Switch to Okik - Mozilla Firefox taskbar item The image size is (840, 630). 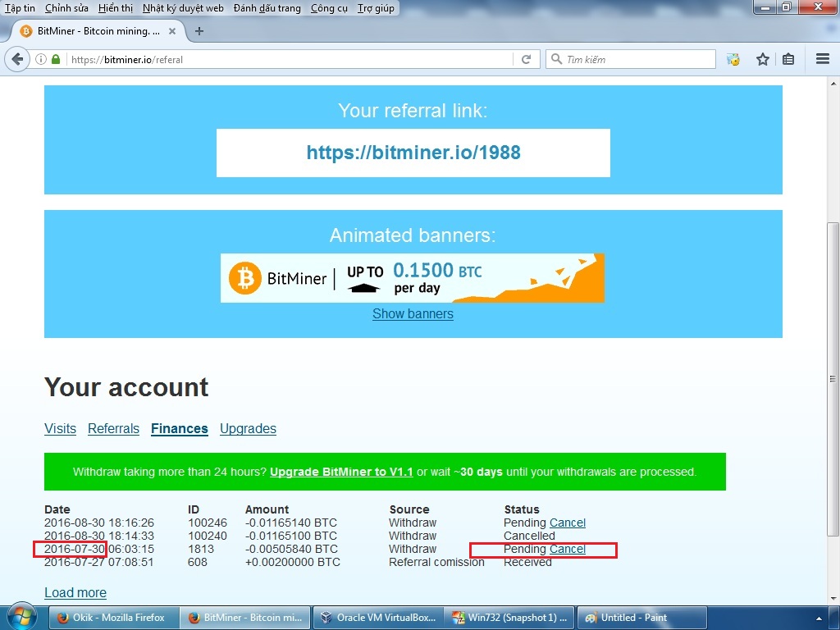coord(113,618)
